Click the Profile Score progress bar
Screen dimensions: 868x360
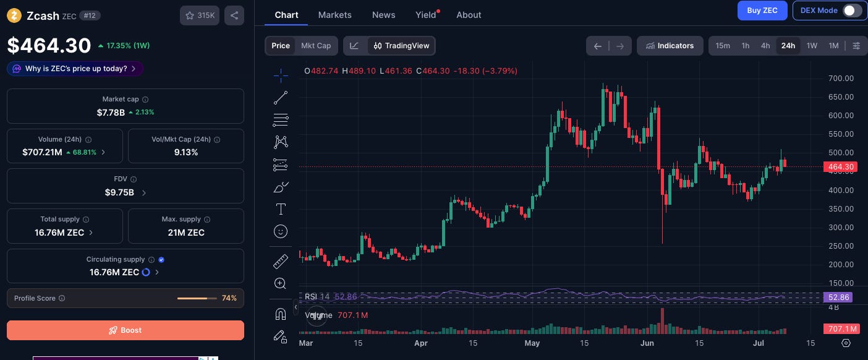(x=197, y=298)
